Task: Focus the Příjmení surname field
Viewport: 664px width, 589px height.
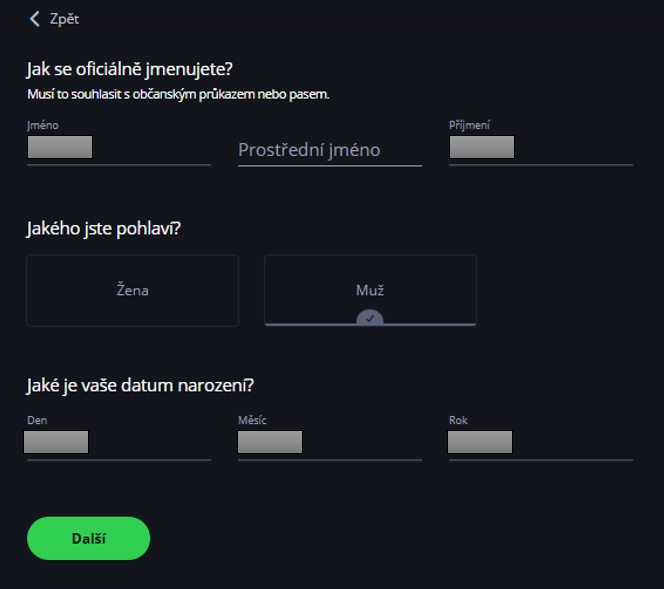Action: (x=540, y=148)
